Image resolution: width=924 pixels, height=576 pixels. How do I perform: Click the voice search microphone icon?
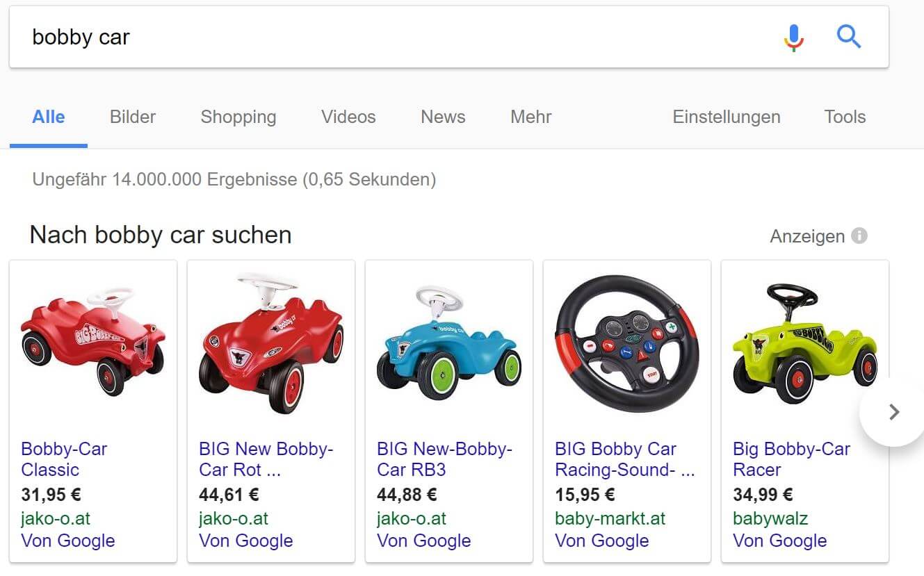[793, 38]
